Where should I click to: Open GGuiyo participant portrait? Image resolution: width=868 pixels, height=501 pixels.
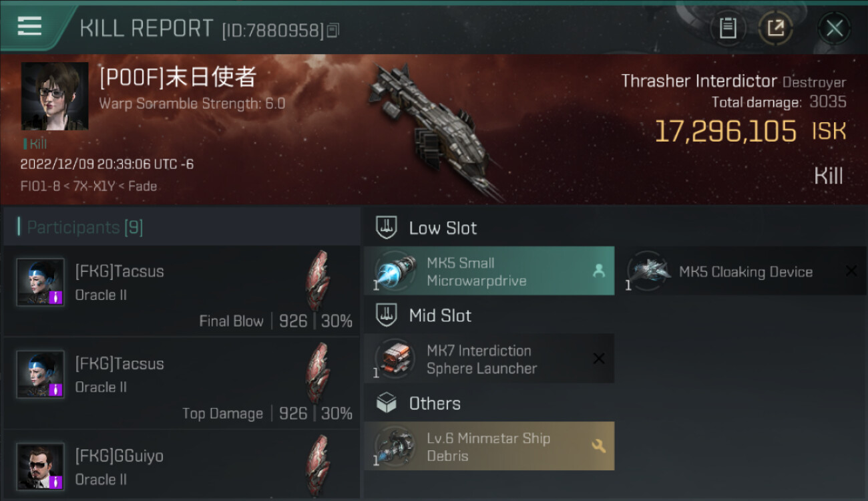tap(41, 467)
